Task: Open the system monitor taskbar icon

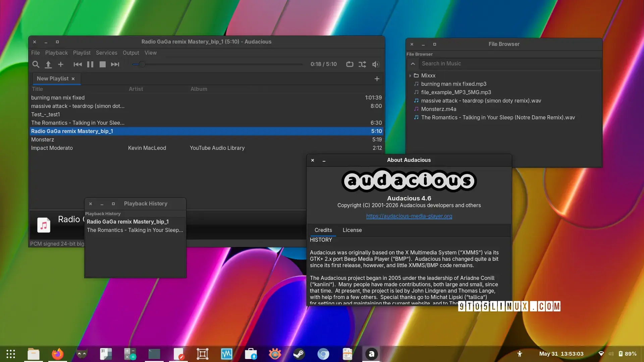Action: [227, 354]
